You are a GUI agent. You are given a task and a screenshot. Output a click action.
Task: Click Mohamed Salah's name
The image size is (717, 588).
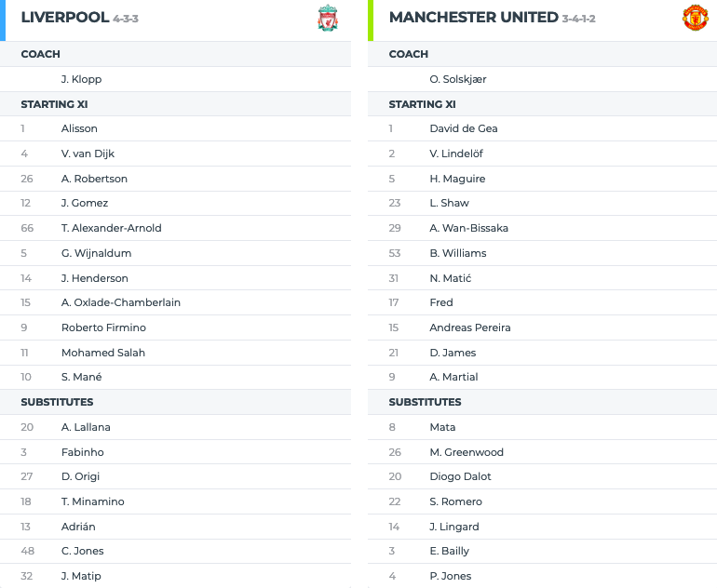tap(103, 353)
